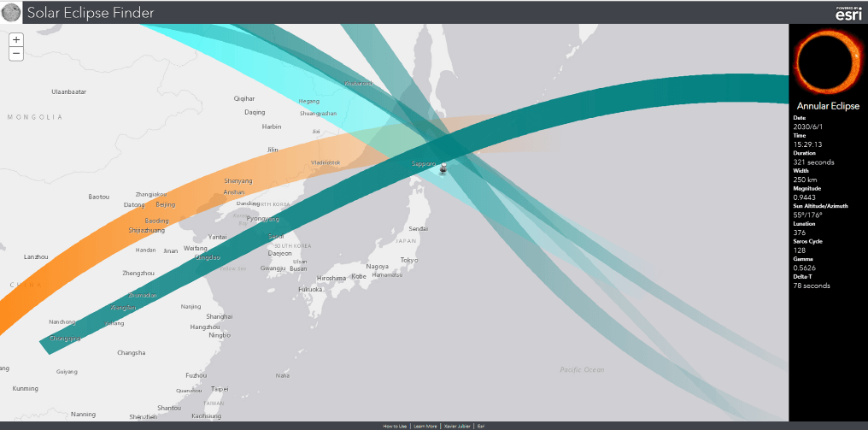The height and width of the screenshot is (430, 868).
Task: Open the How to Use link
Action: click(x=395, y=425)
